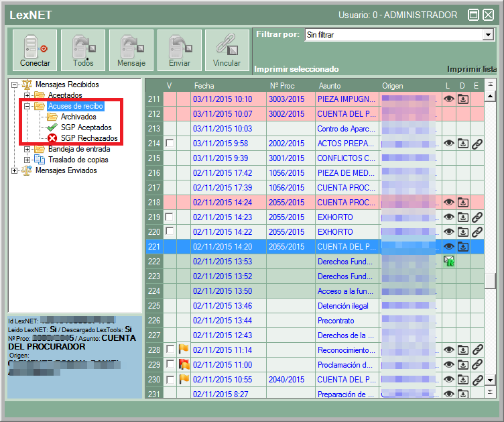Click the download icon in row 211
The image size is (504, 422).
pos(463,99)
